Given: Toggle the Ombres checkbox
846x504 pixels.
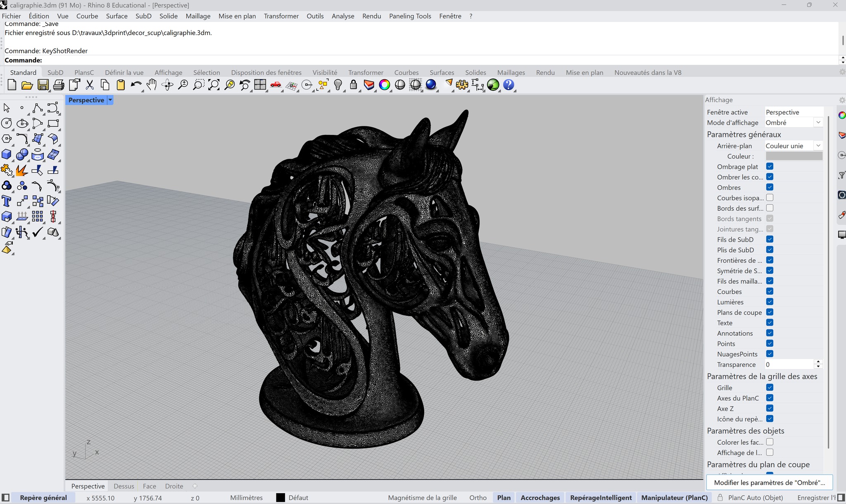Looking at the screenshot, I should click(x=770, y=187).
